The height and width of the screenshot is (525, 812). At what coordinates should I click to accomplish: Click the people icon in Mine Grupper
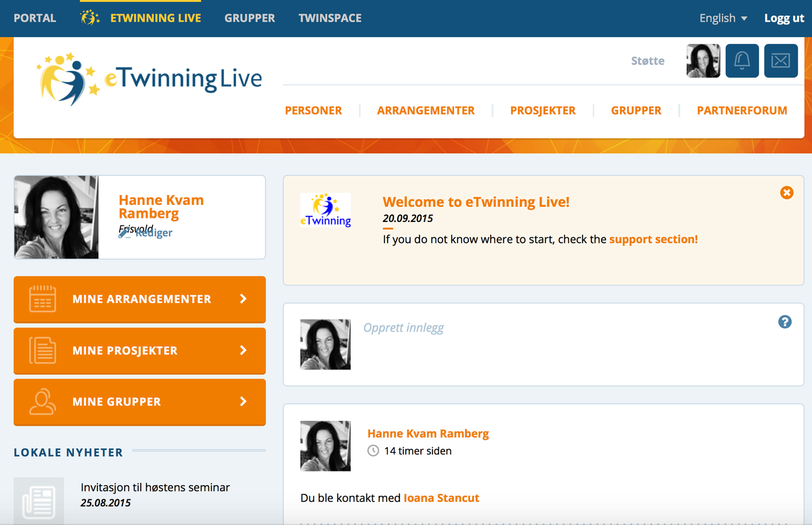pos(43,401)
